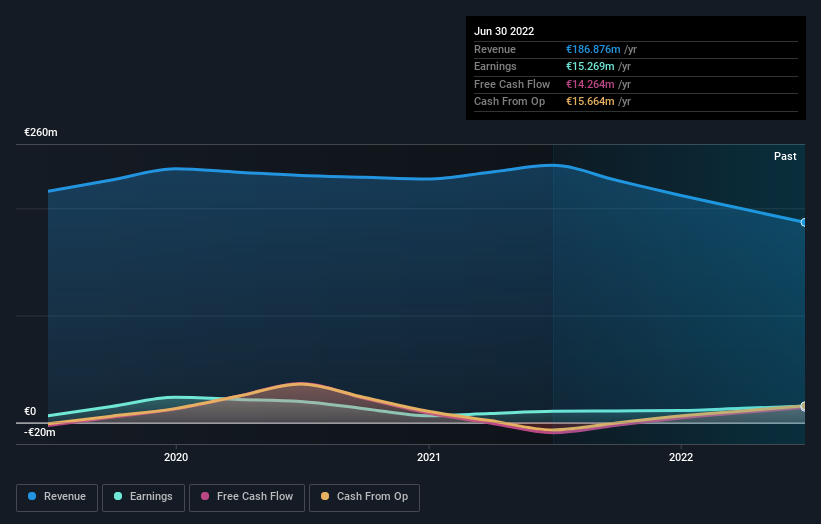Click the Past label on the chart
821x524 pixels.
[x=785, y=157]
